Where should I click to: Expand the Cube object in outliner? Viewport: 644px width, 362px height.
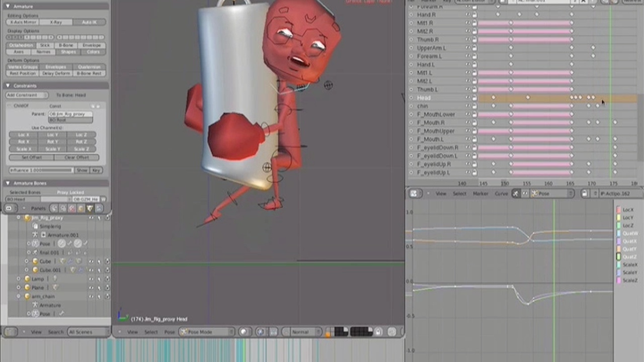click(27, 261)
